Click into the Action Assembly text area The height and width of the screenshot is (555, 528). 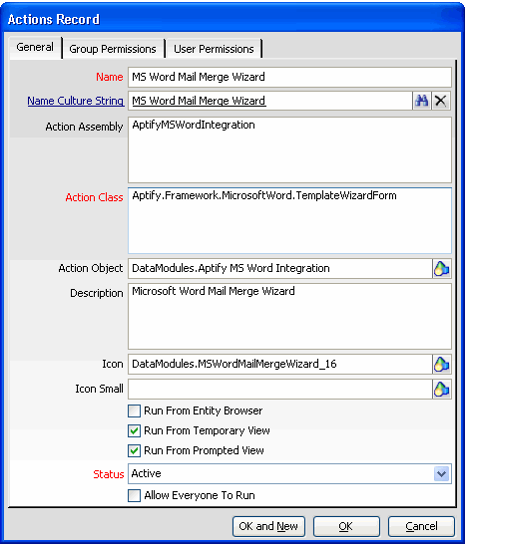[289, 150]
